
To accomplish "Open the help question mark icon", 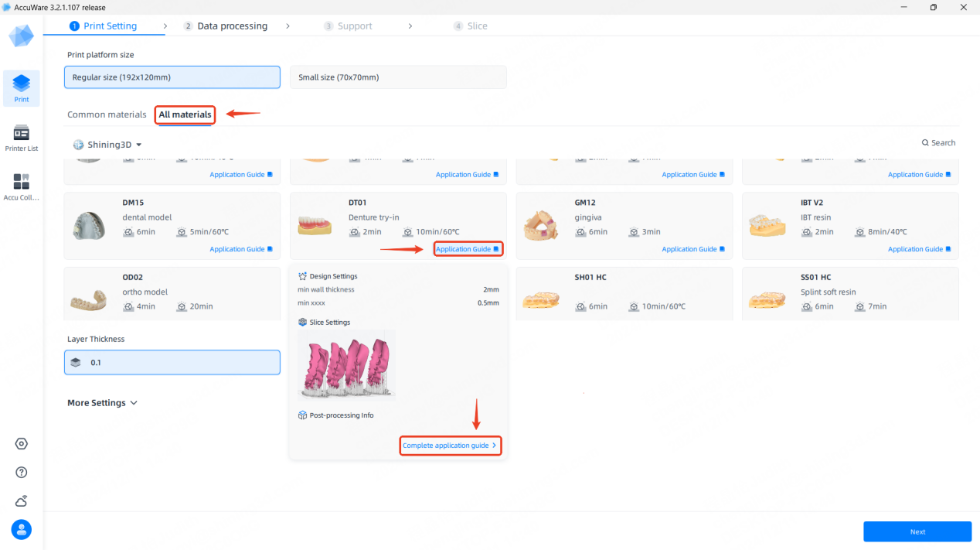I will pos(22,472).
